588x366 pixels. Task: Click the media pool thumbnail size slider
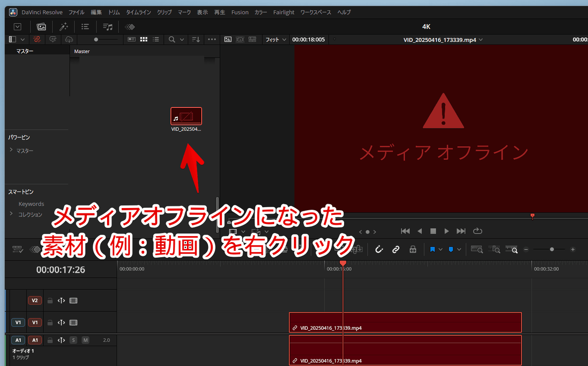point(96,39)
